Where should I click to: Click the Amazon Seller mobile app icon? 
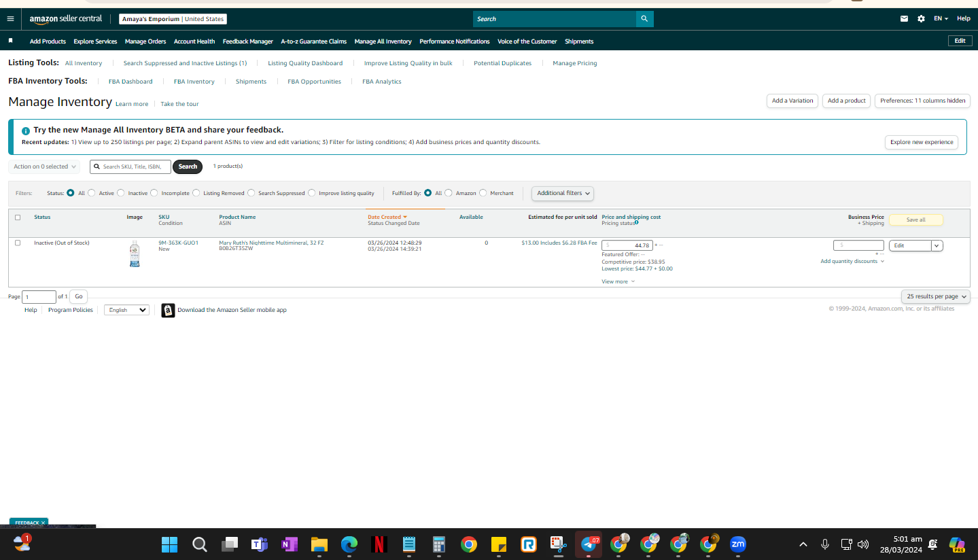168,311
